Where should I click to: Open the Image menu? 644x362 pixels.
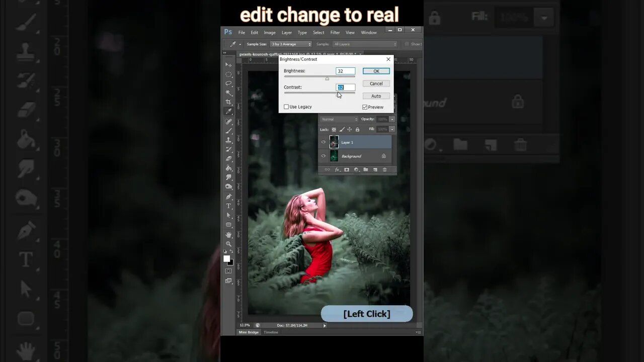pos(270,33)
